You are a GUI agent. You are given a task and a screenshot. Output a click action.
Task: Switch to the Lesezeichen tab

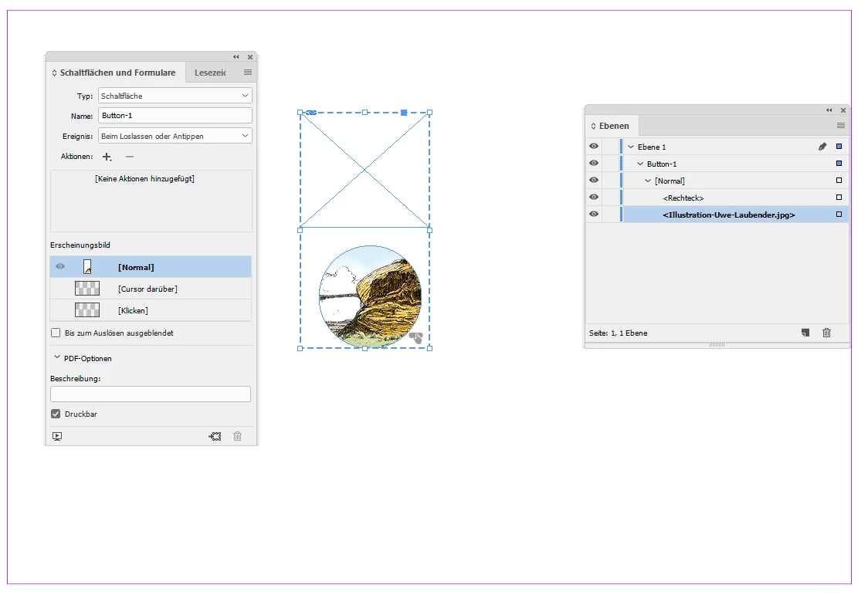pyautogui.click(x=210, y=73)
